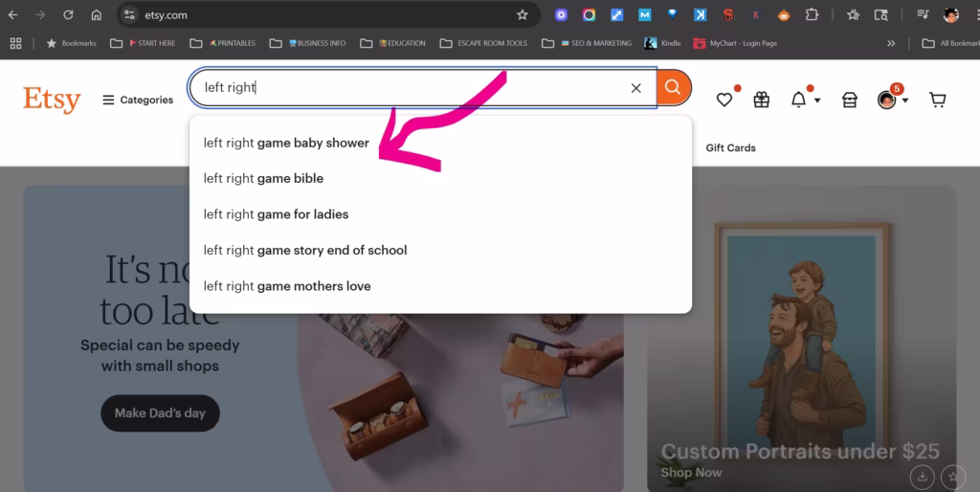Click the Etsy logo

pos(52,100)
